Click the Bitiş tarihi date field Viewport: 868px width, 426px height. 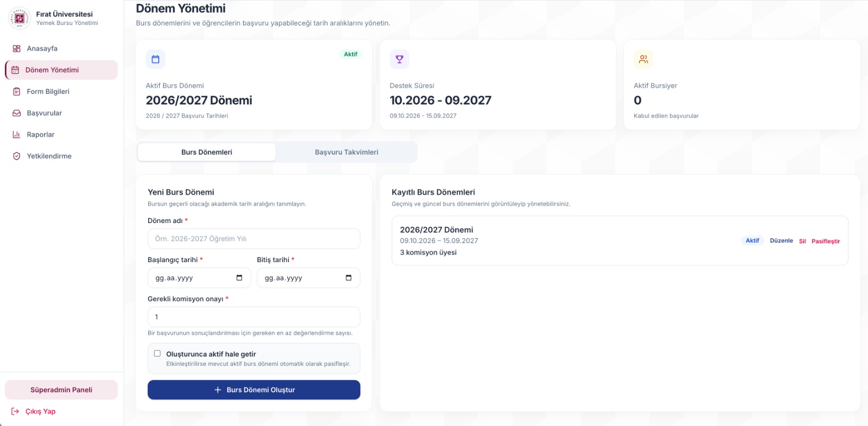click(x=309, y=278)
